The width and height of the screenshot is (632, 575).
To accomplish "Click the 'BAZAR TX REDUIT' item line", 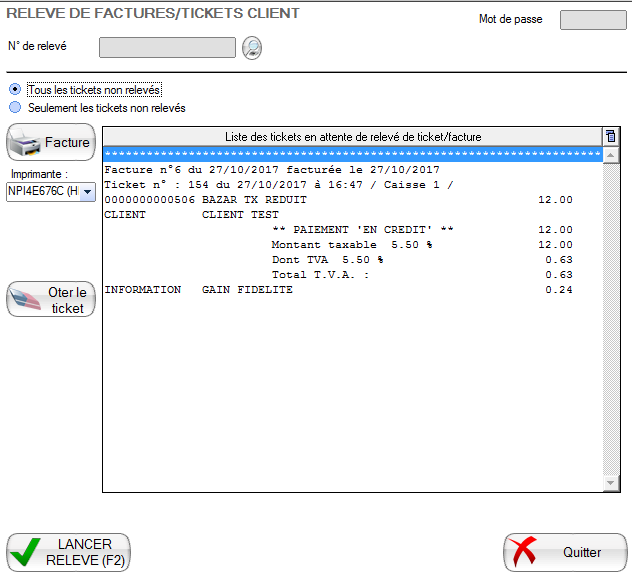I will (x=250, y=200).
